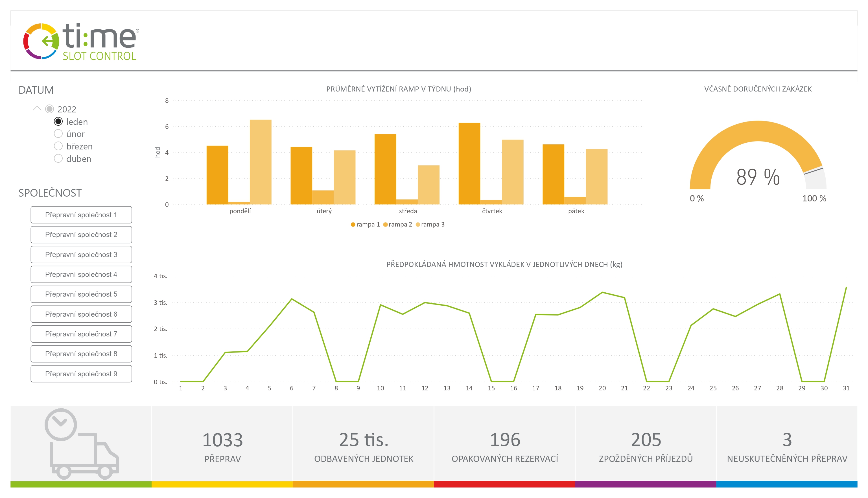Click the DATUM filter heading
The height and width of the screenshot is (498, 868).
point(36,90)
